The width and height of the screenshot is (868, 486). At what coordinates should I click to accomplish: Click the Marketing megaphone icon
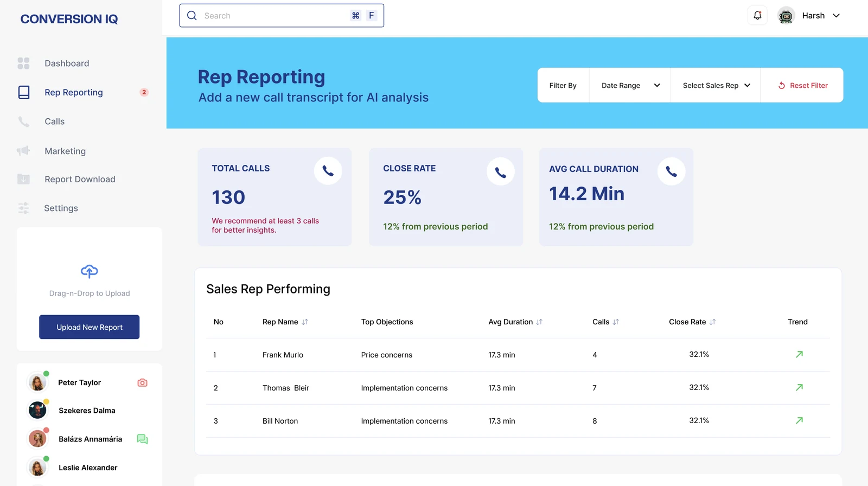tap(23, 151)
